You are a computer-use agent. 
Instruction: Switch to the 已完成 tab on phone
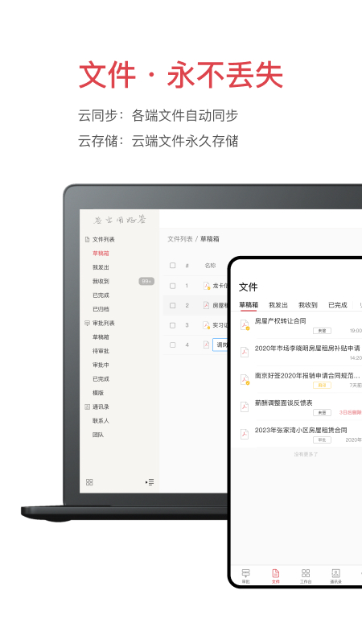337,305
